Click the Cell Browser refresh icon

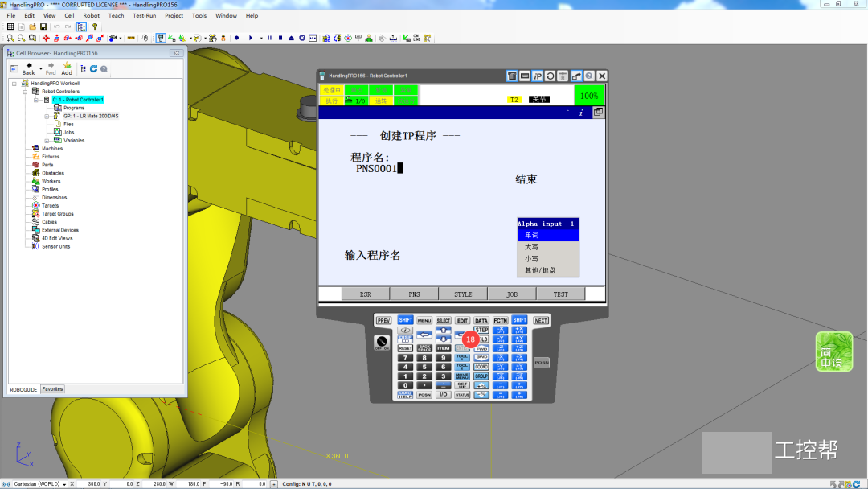pyautogui.click(x=93, y=68)
